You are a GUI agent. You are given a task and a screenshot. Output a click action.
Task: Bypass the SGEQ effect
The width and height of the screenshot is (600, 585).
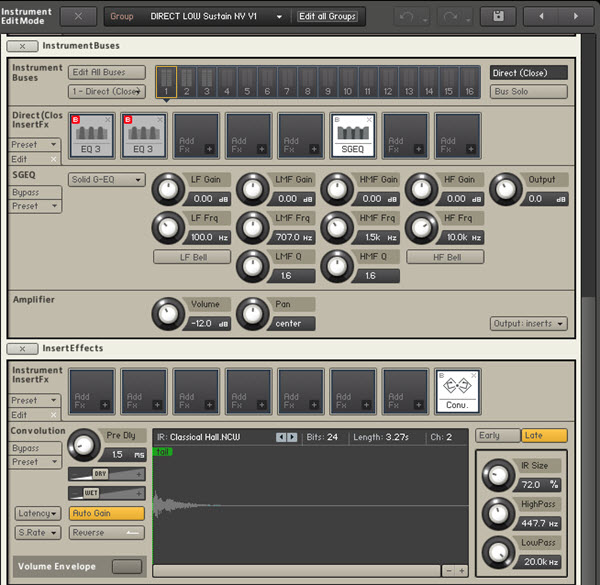pyautogui.click(x=35, y=192)
